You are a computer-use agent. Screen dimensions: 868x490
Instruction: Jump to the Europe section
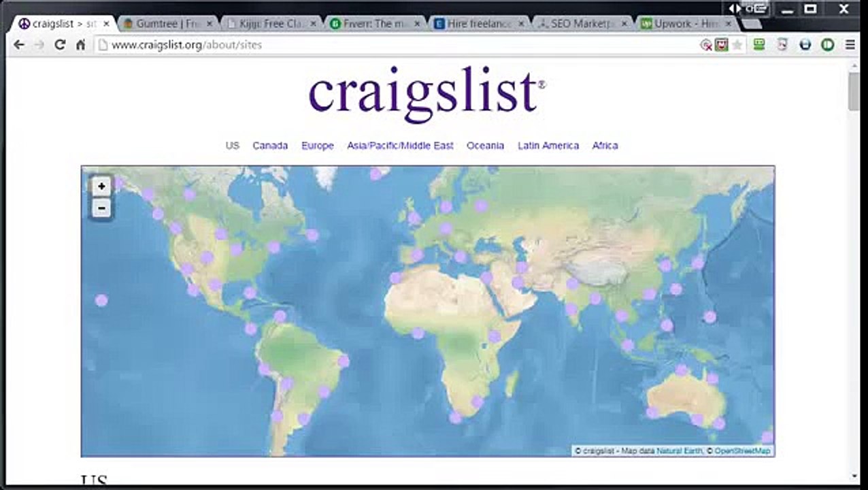pyautogui.click(x=318, y=146)
